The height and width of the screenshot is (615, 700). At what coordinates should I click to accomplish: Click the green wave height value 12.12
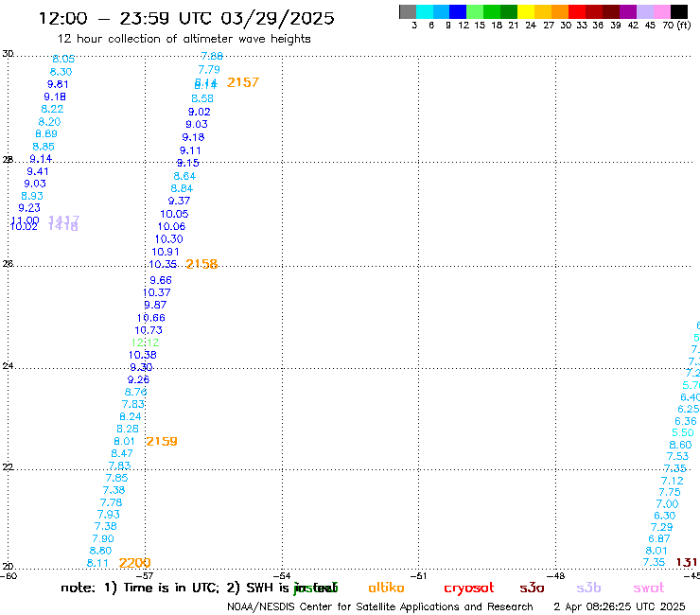click(145, 343)
